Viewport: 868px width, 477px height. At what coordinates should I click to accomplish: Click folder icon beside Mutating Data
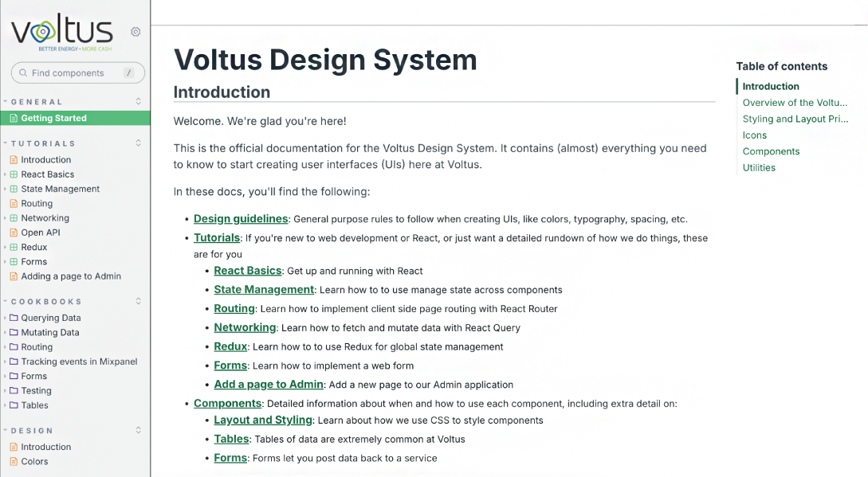click(x=14, y=332)
